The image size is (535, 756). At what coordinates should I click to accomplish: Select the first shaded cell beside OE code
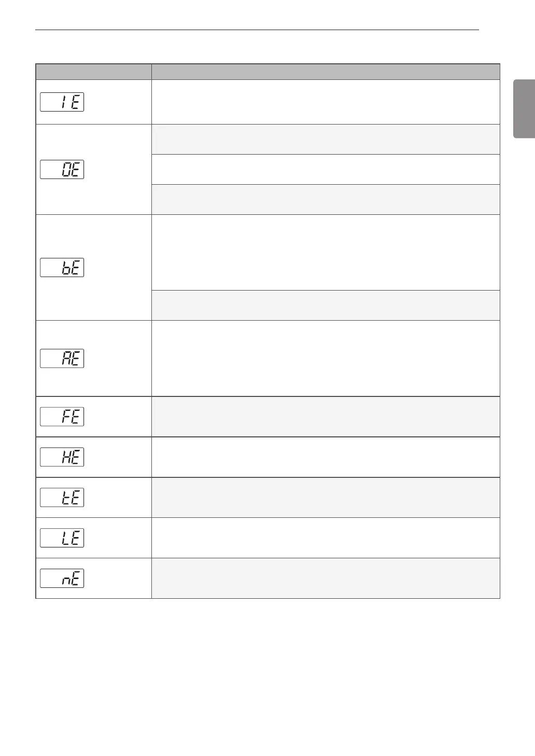coord(326,139)
